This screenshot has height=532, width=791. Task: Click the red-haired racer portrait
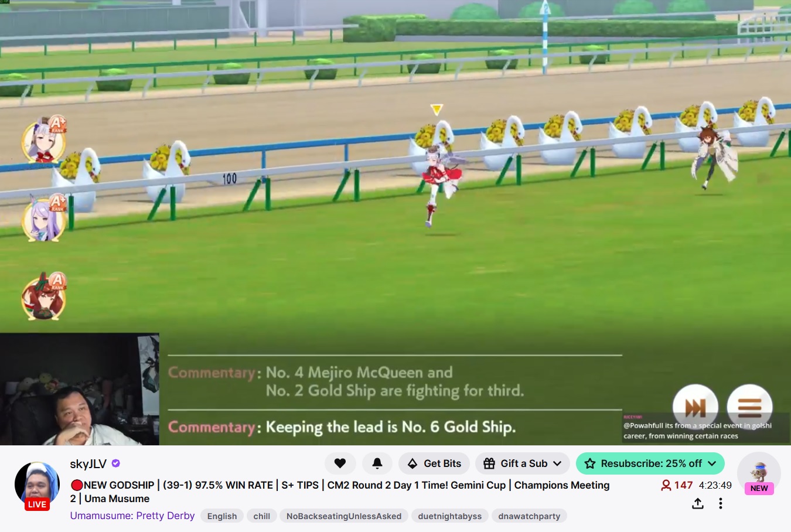click(44, 296)
